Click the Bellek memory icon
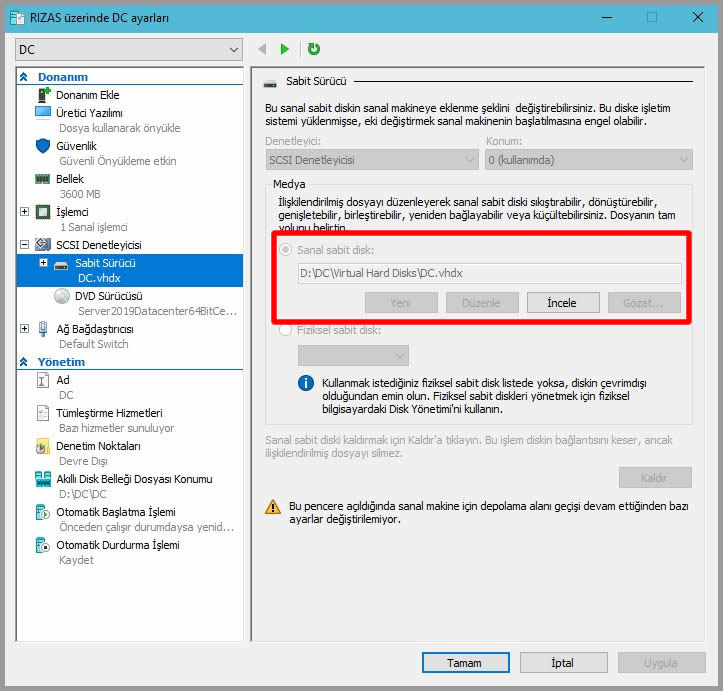Viewport: 723px width, 691px height. tap(43, 179)
